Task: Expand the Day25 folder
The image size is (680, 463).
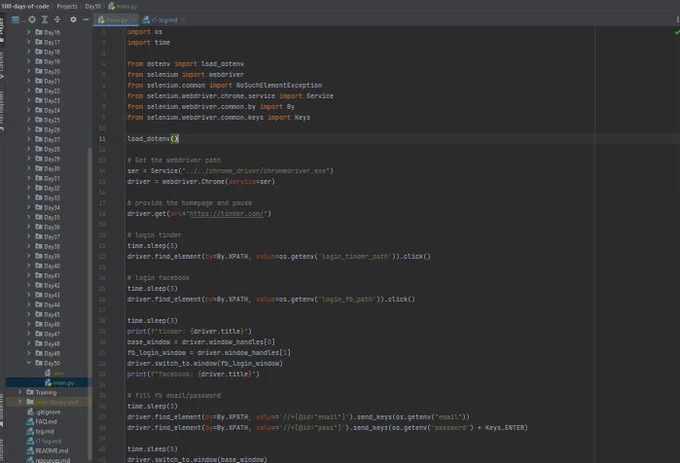Action: point(29,120)
